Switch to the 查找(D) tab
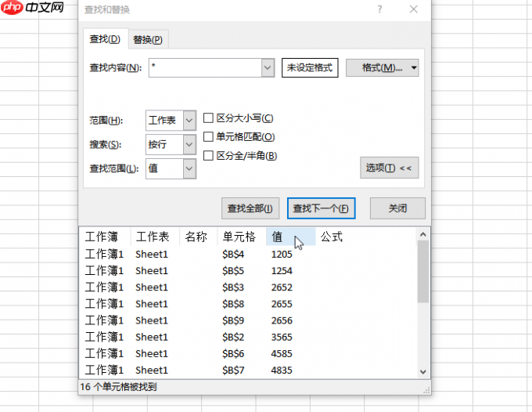This screenshot has height=412, width=532. (105, 39)
